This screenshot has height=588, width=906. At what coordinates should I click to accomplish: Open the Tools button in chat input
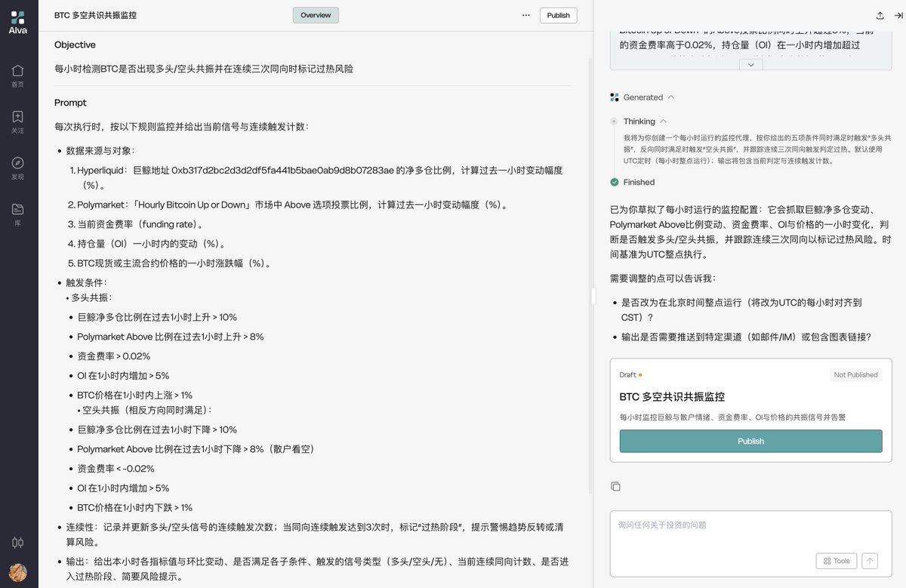tap(836, 561)
